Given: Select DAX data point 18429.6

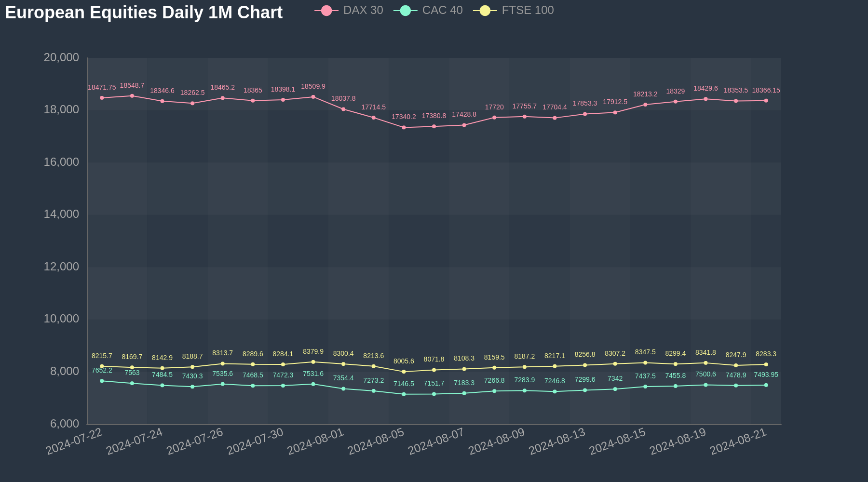Looking at the screenshot, I should tap(705, 99).
